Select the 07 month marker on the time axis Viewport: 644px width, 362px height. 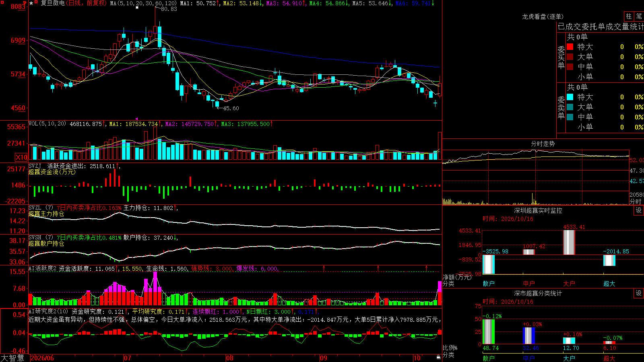(128, 358)
